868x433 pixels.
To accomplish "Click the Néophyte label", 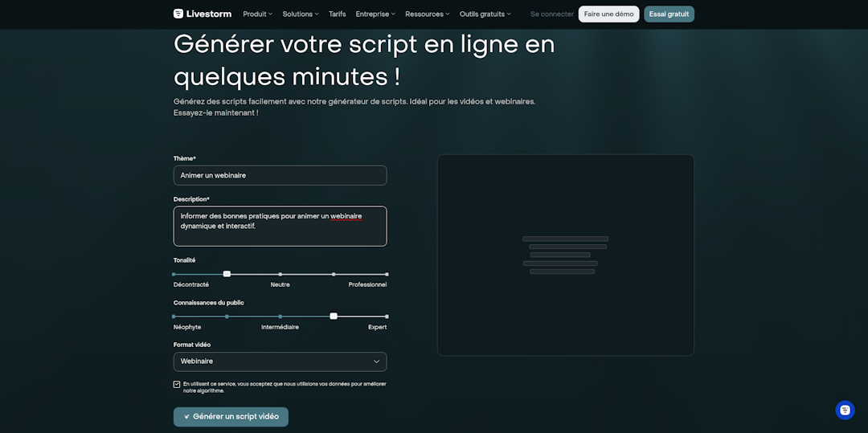I will point(187,328).
